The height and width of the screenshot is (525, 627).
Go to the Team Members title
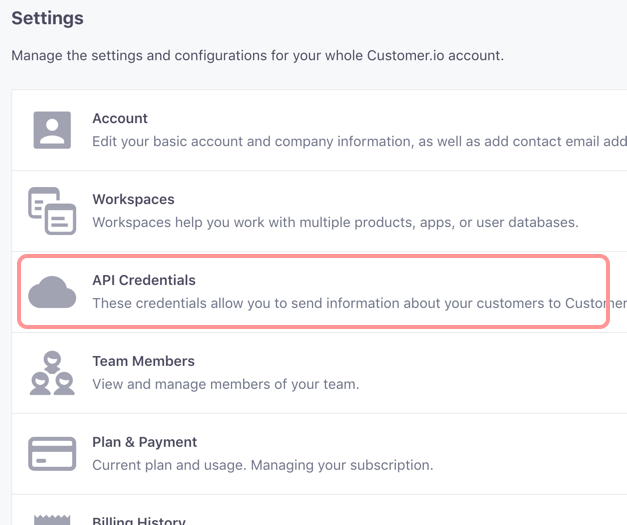[x=143, y=361]
